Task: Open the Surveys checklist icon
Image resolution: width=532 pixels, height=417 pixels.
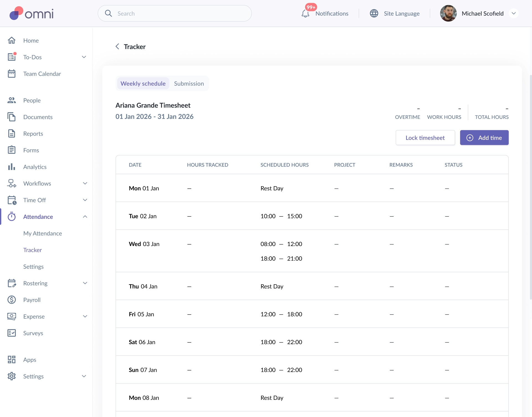Action: (x=12, y=333)
